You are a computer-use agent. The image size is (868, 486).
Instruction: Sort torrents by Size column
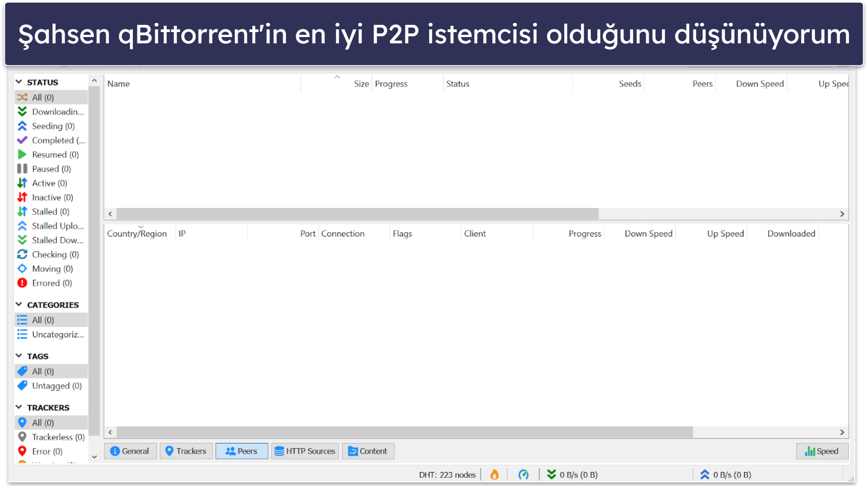[336, 84]
